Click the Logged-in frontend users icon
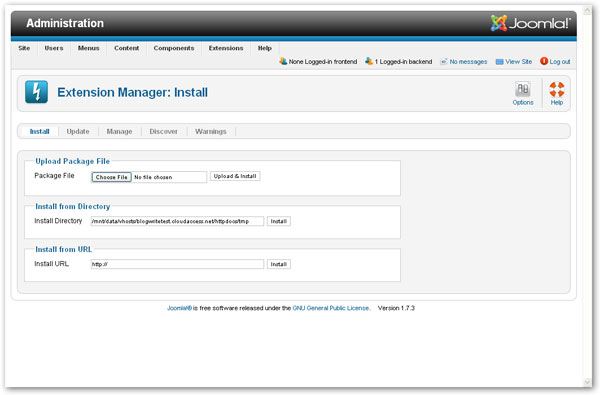The height and width of the screenshot is (395, 600). point(283,61)
